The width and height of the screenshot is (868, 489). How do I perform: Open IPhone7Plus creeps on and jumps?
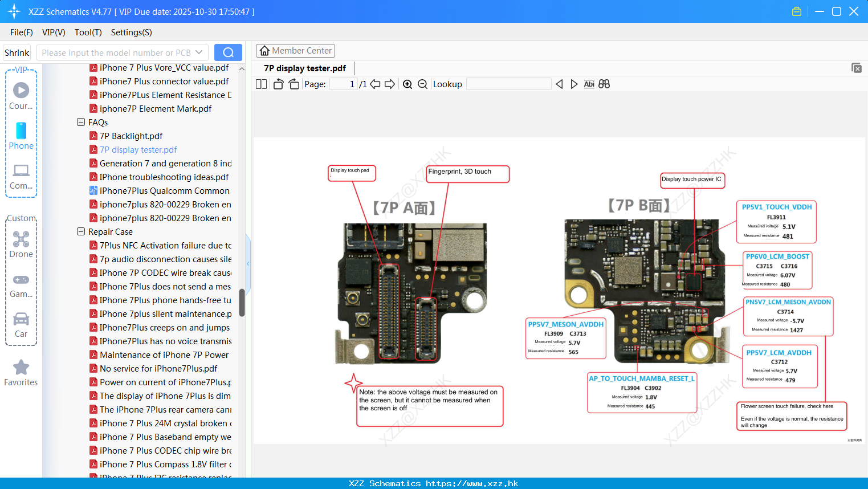tap(165, 327)
